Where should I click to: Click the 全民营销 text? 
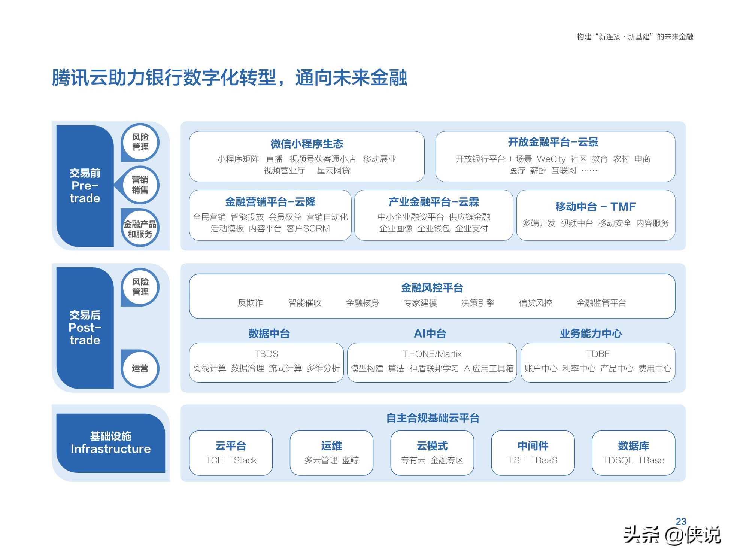point(209,217)
